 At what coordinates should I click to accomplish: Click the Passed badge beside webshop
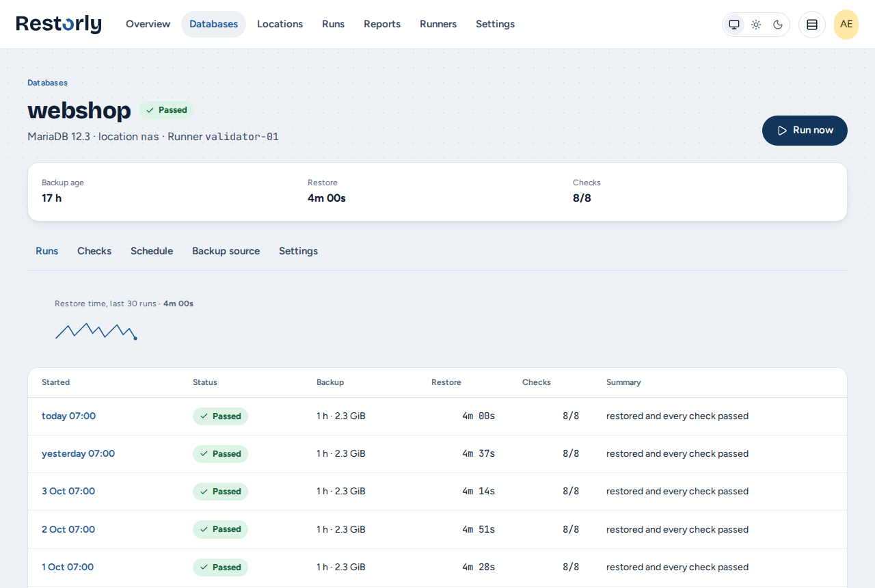click(166, 110)
